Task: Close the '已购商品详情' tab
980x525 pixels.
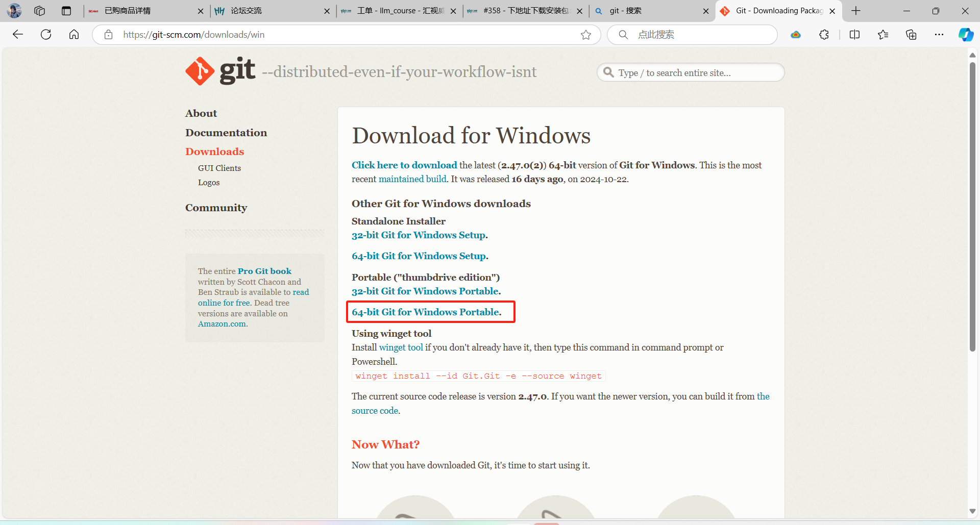Action: tap(201, 11)
